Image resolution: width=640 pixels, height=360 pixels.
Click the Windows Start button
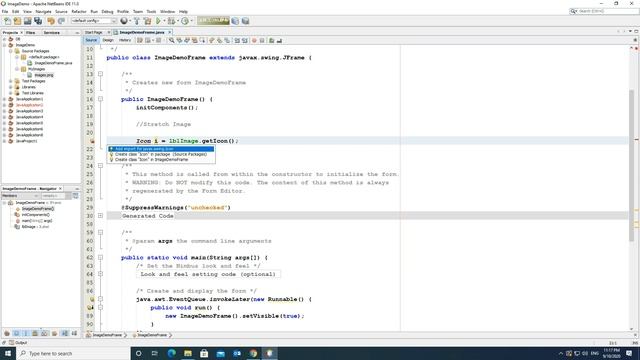coord(8,353)
